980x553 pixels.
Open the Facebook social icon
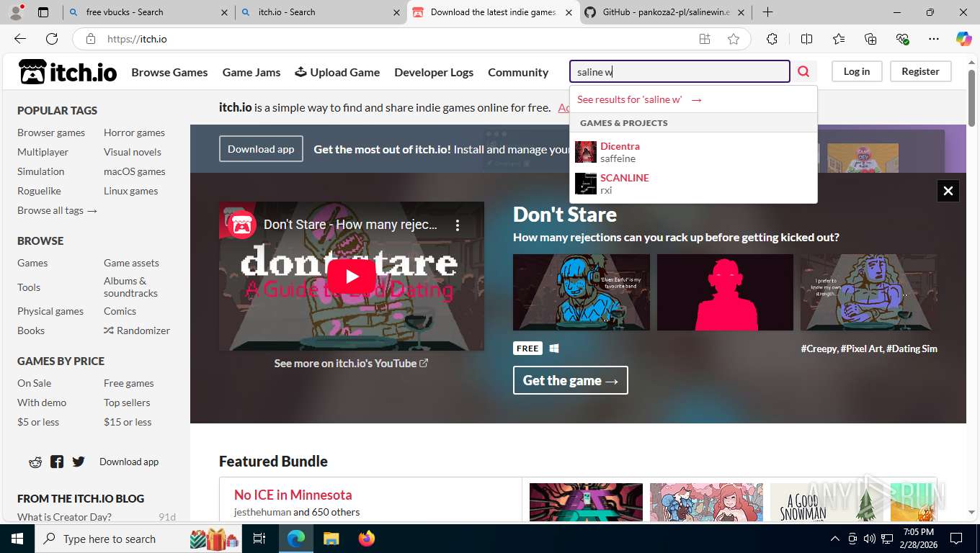click(57, 462)
